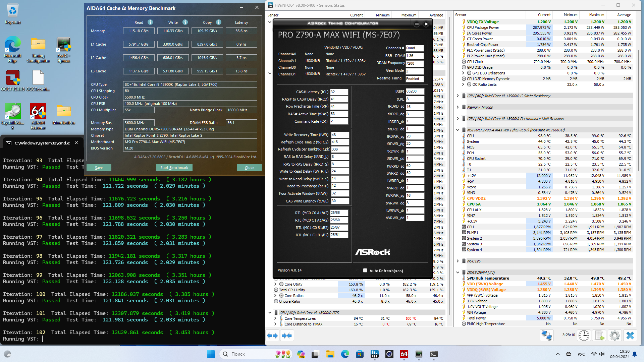Enable Auto Refresh checkbox in Timing Configurator
644x362 pixels.
click(365, 270)
